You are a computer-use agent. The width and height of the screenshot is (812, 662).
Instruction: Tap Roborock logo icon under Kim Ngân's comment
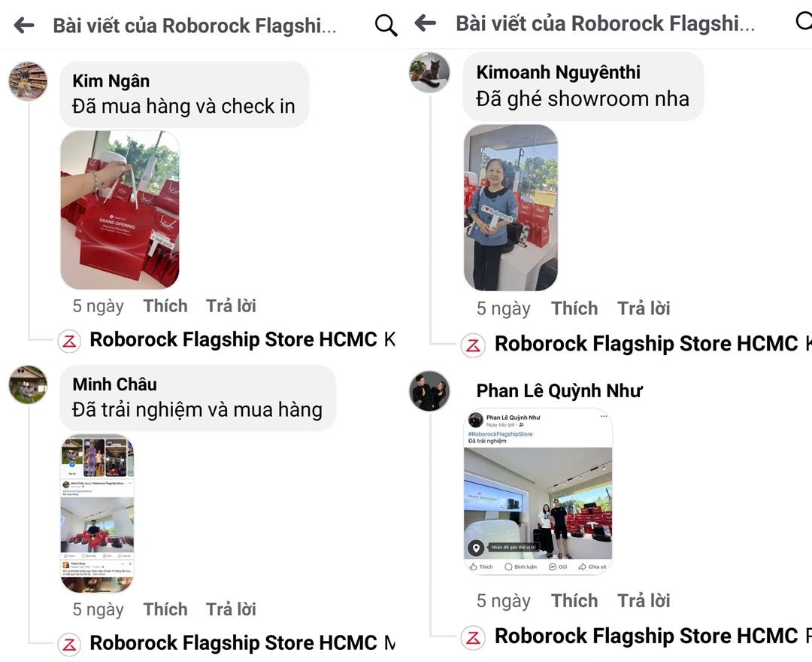tap(69, 342)
